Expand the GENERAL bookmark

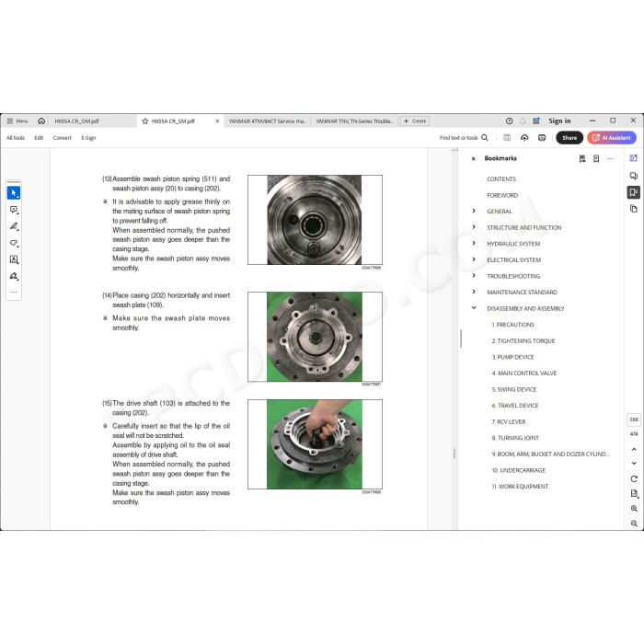474,211
